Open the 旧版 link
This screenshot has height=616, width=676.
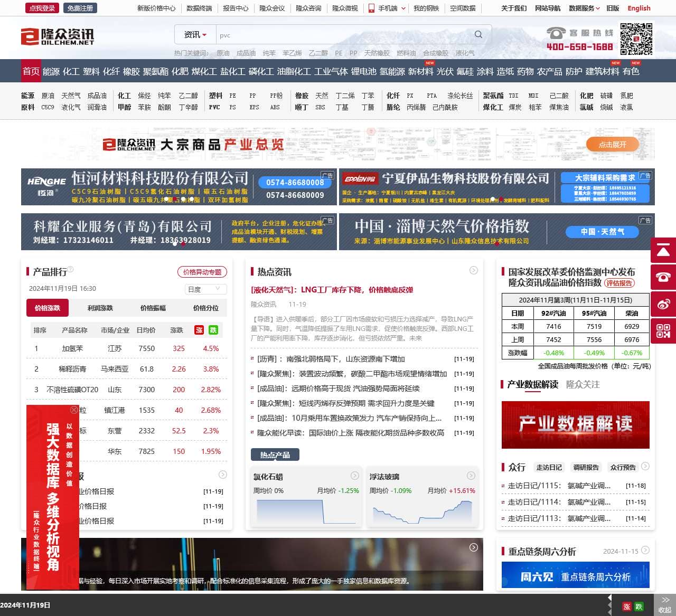[x=613, y=8]
